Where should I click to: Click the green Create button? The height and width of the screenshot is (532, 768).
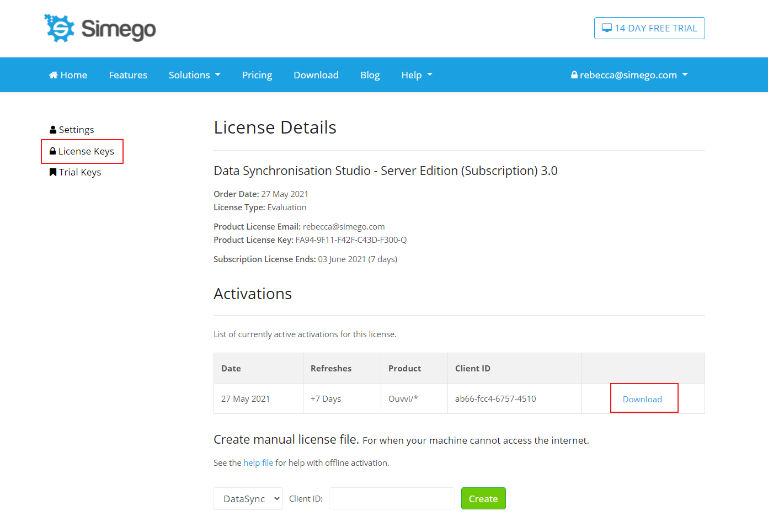[483, 498]
